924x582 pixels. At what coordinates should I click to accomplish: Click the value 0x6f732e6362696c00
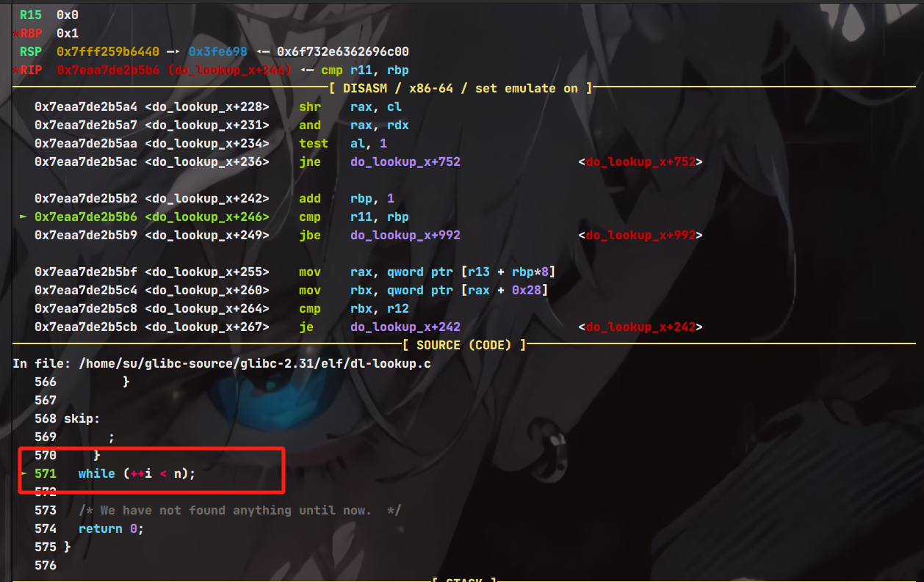coord(343,51)
